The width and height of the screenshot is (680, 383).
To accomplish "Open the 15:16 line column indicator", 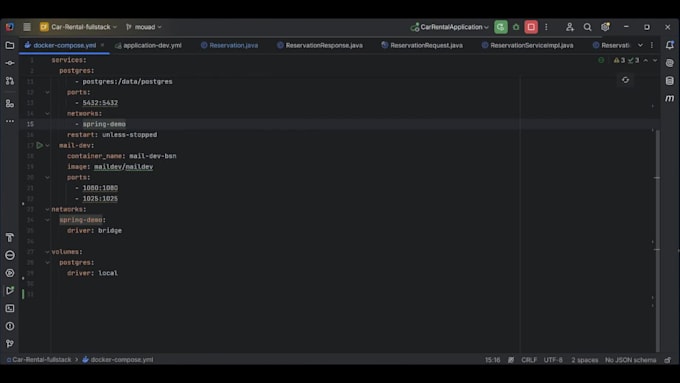I will (492, 360).
